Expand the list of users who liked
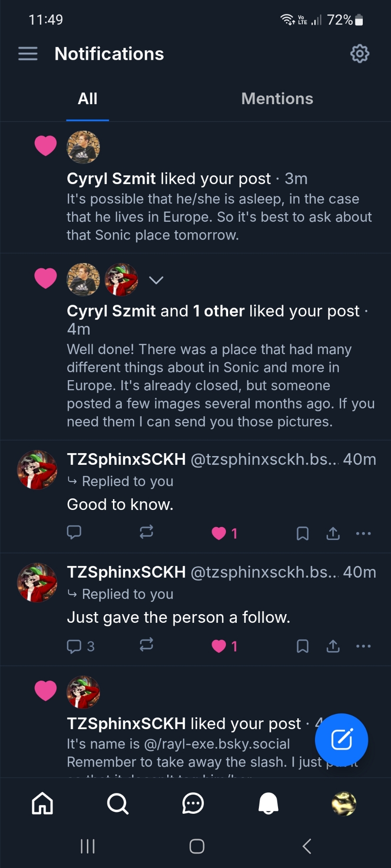 point(156,280)
